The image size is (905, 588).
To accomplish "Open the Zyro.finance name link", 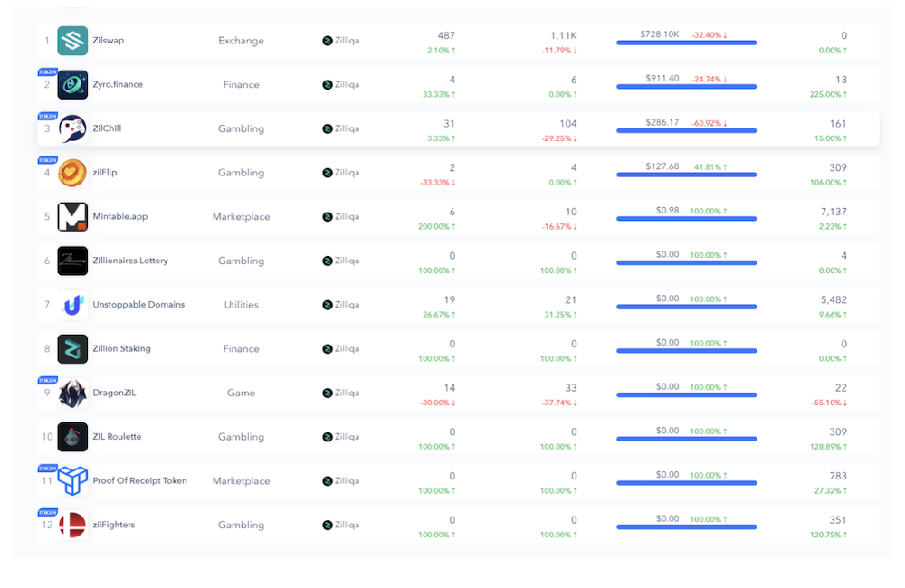I will point(118,84).
